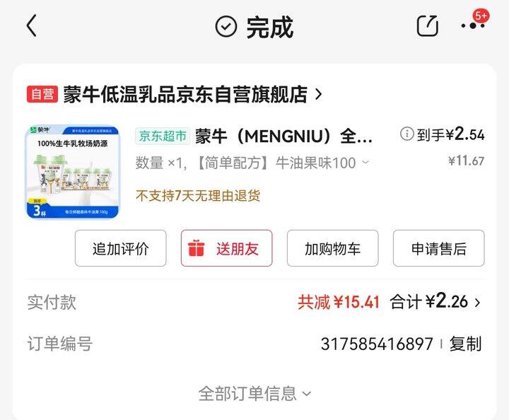This screenshot has width=509, height=420.
Task: Open payment details via 合计 chevron
Action: tap(477, 303)
